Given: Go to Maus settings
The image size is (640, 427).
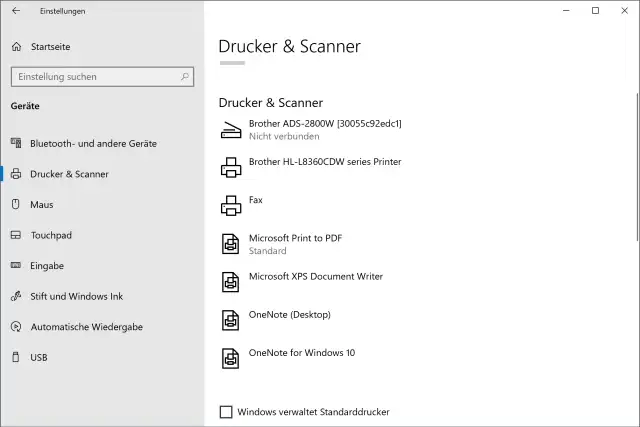Looking at the screenshot, I should click(42, 204).
